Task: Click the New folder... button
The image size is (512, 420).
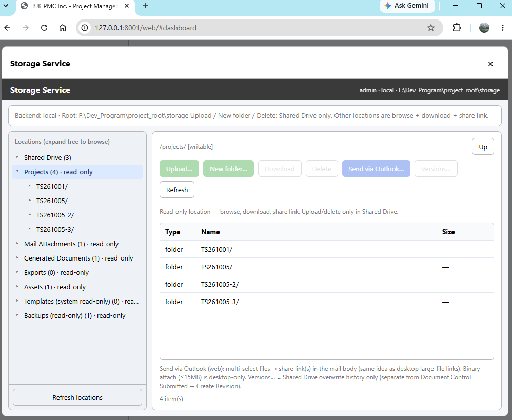Action: [x=229, y=169]
